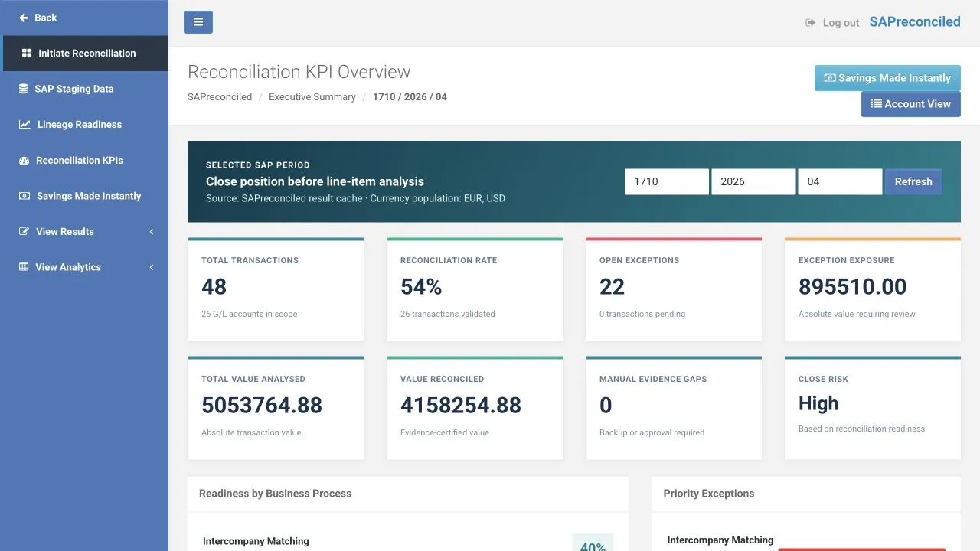Click the sidebar Savings Made Instantly money icon
The width and height of the screenshot is (980, 551).
(x=24, y=196)
